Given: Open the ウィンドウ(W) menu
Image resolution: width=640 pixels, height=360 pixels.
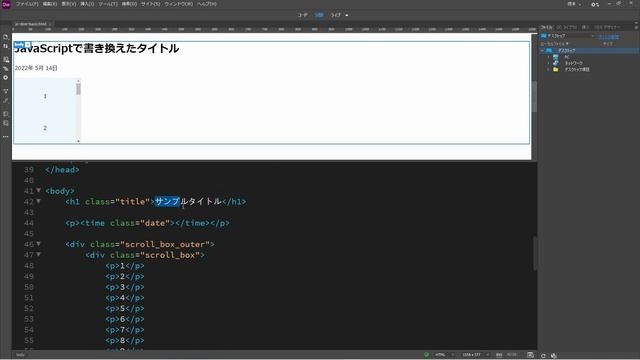Looking at the screenshot, I should point(178,4).
